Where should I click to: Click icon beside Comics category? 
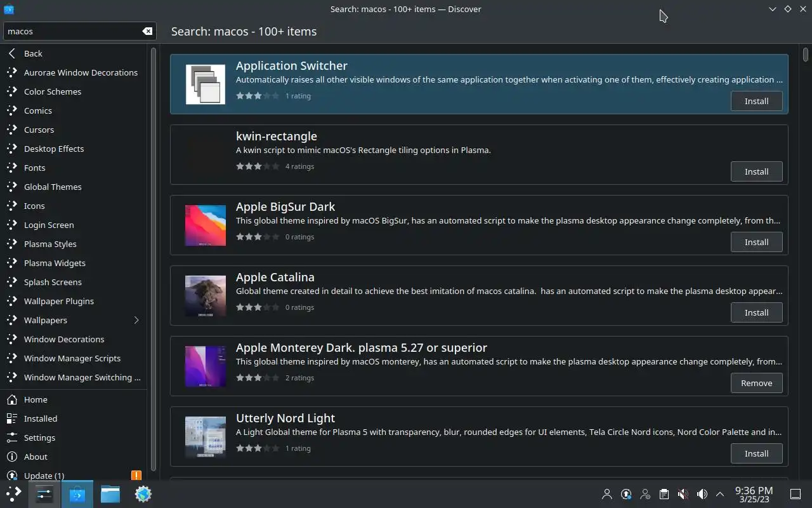[x=12, y=110]
